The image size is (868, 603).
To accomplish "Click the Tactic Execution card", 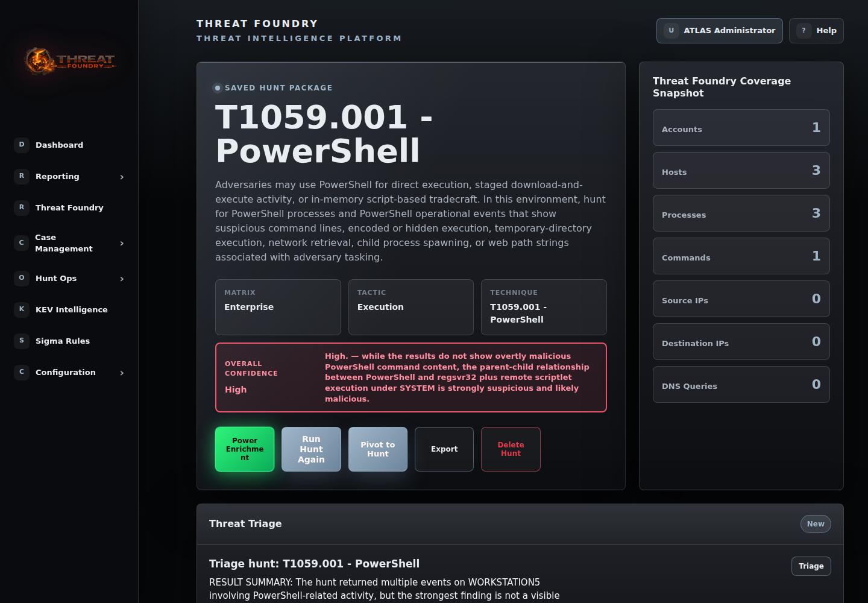I will tap(411, 308).
